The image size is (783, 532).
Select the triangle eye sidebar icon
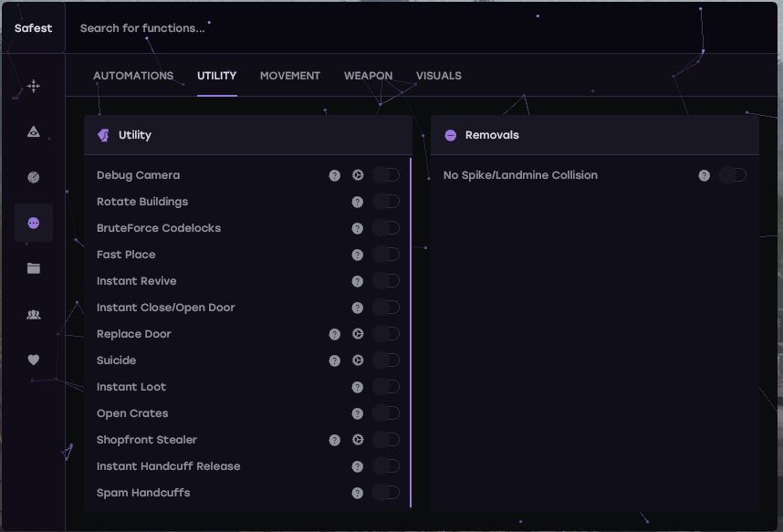(x=34, y=132)
